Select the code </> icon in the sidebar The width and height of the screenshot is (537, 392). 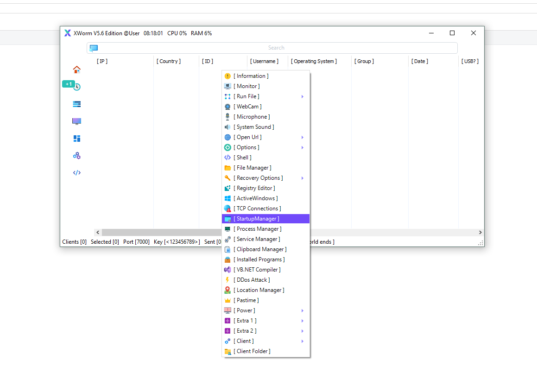click(x=76, y=172)
